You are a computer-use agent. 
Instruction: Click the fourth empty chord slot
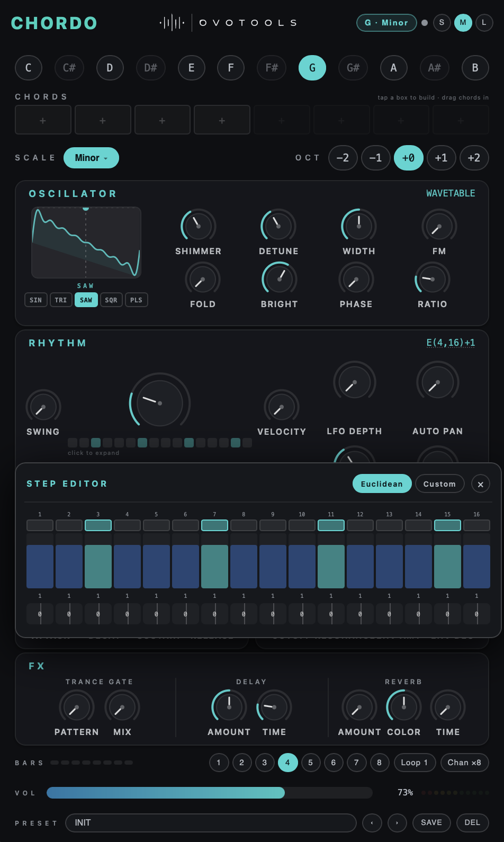(x=222, y=120)
